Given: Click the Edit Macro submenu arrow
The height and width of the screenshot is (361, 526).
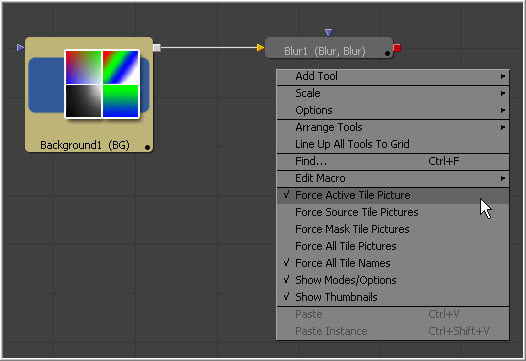Looking at the screenshot, I should 503,178.
